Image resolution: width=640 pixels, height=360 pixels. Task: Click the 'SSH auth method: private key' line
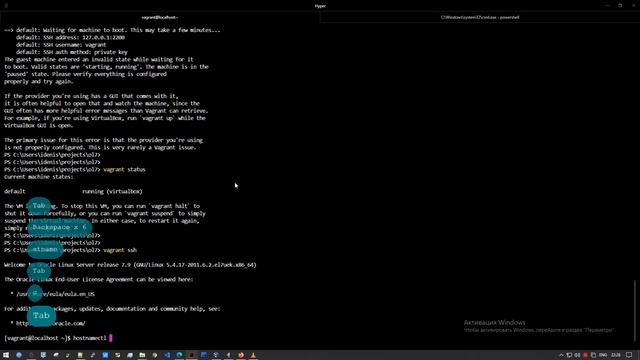(x=72, y=52)
